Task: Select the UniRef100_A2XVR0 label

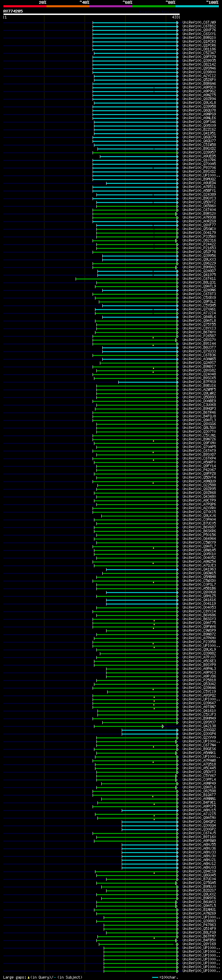Action: 199,508
